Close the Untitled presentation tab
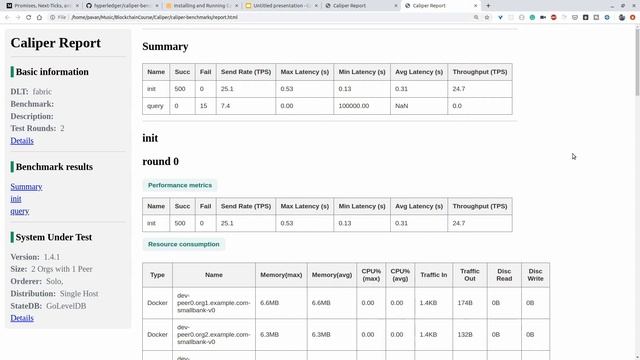The width and height of the screenshot is (640, 360). point(316,6)
